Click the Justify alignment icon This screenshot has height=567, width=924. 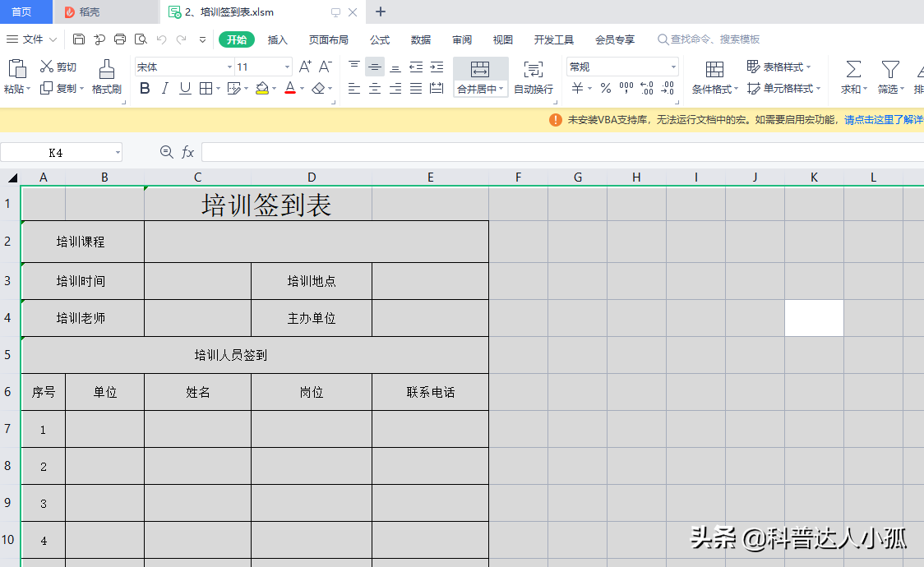416,88
